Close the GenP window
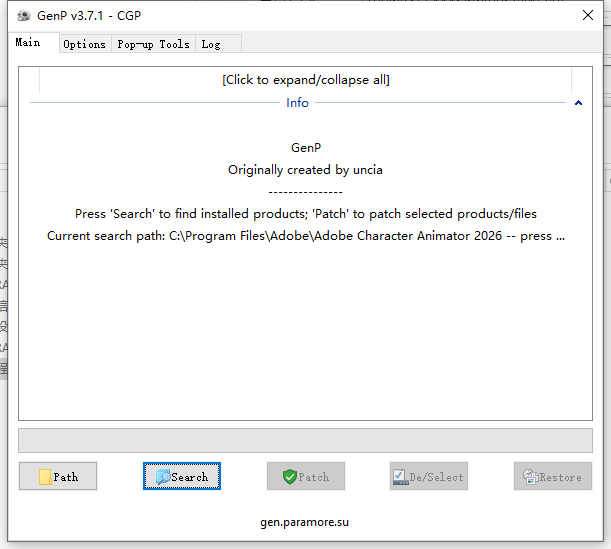The width and height of the screenshot is (611, 549). coord(587,15)
